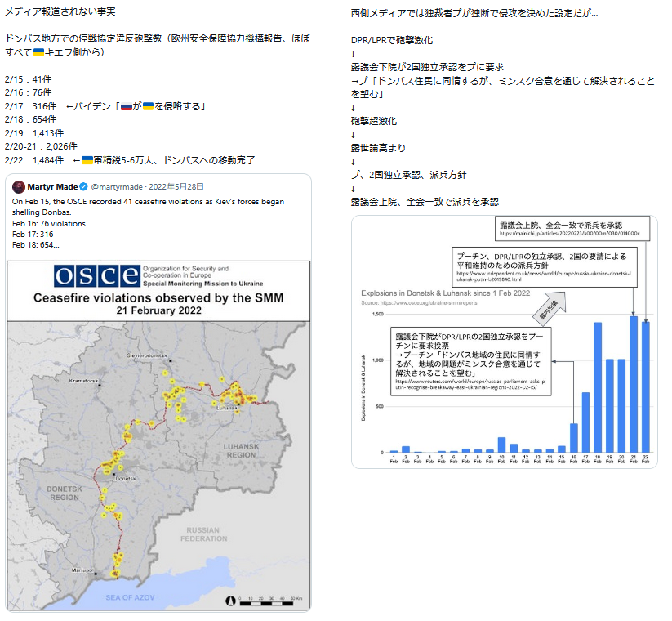Click the Ukraine flag emoji before キエフ側から
This screenshot has width=672, height=621.
tap(38, 52)
